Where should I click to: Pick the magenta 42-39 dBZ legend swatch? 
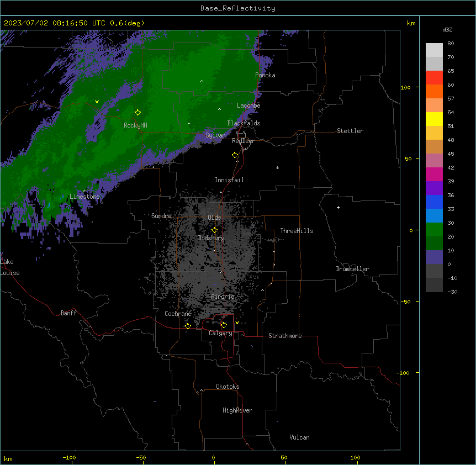pyautogui.click(x=434, y=174)
